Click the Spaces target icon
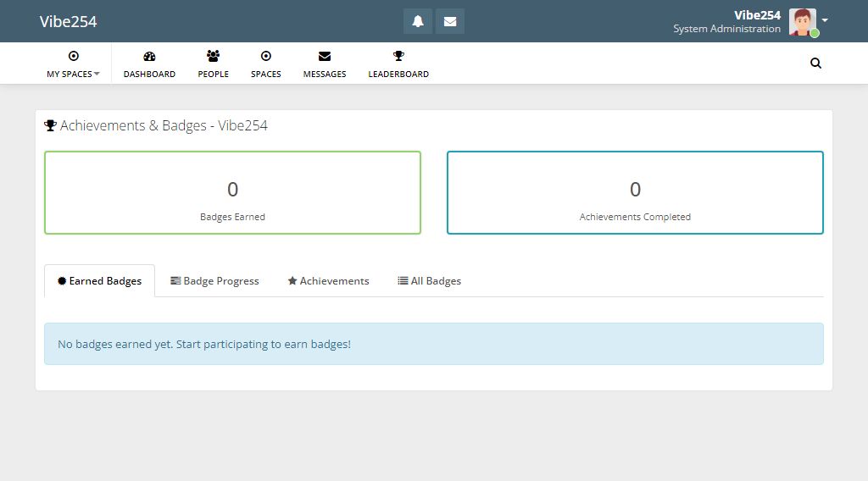Viewport: 868px width, 481px height. tap(265, 56)
